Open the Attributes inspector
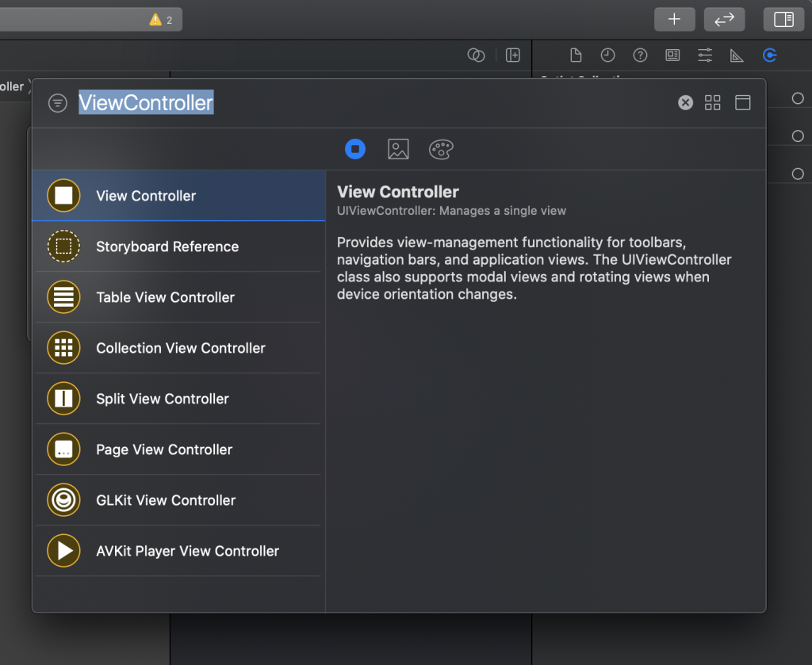This screenshot has width=812, height=665. 705,55
